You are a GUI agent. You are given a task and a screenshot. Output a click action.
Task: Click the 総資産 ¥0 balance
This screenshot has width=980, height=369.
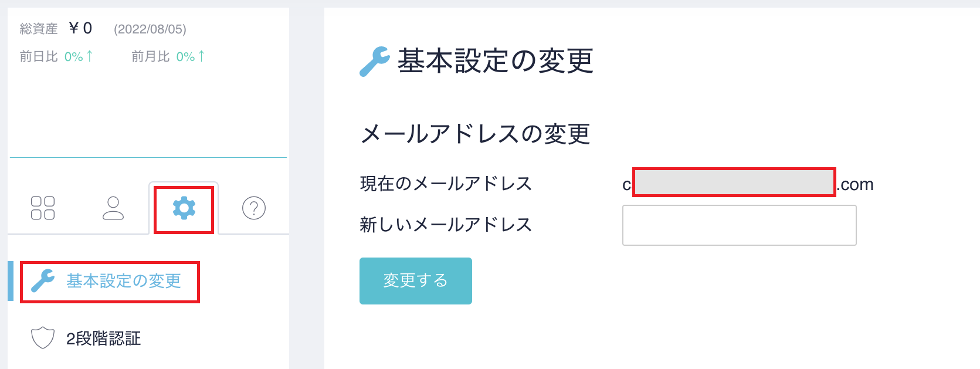click(80, 28)
